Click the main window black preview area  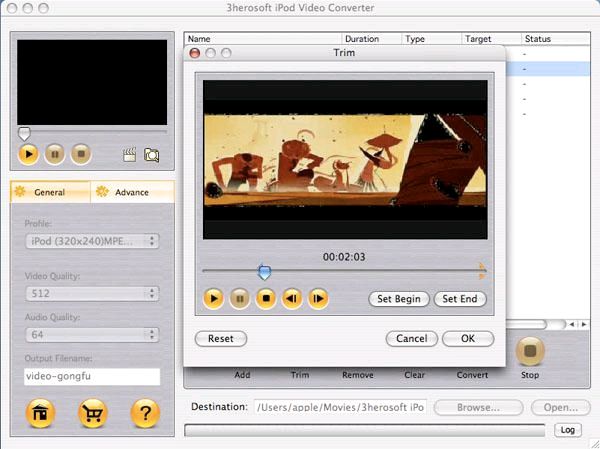click(92, 82)
